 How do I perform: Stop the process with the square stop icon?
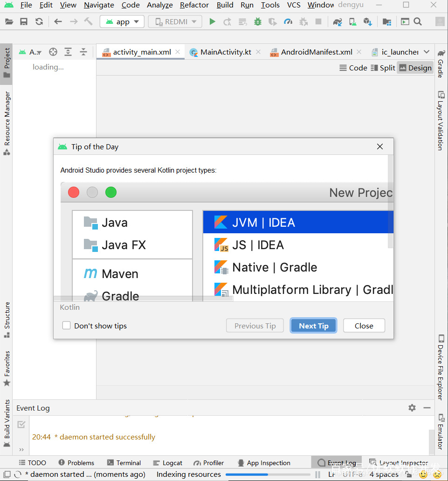pyautogui.click(x=318, y=22)
